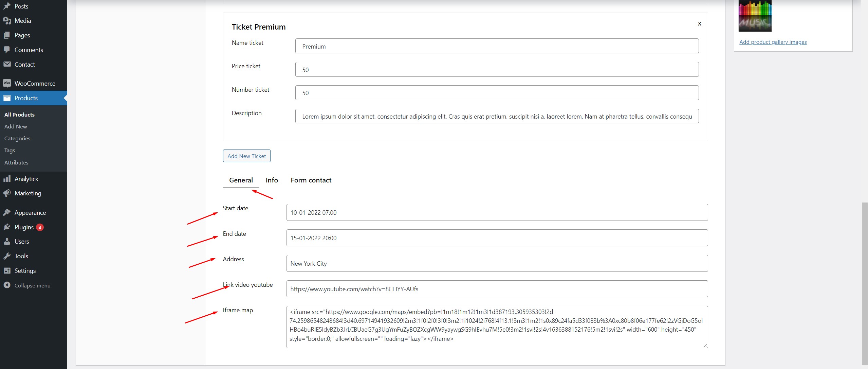Focus the Price ticket field
868x369 pixels.
pyautogui.click(x=497, y=70)
